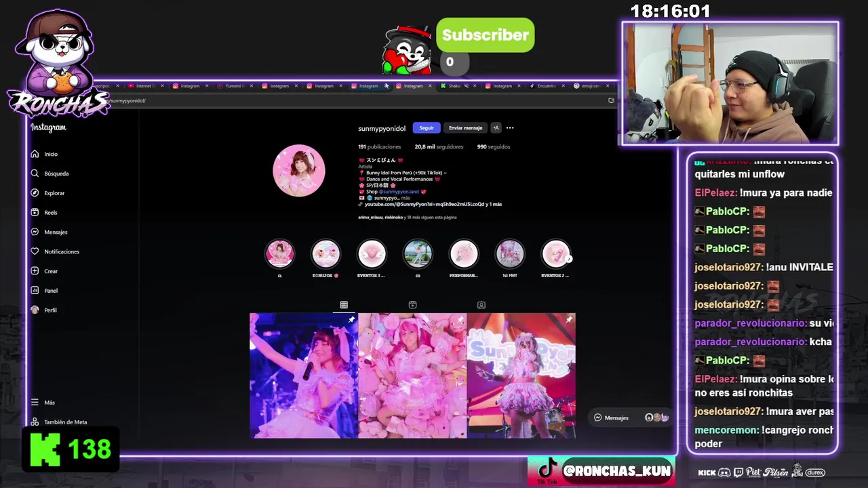868x488 pixels.
Task: Switch to the profile reels tab icon
Action: point(412,305)
